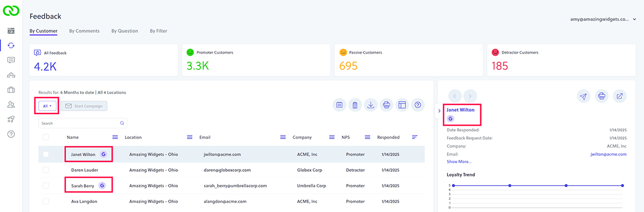The image size is (644, 212).
Task: Open the comments chat sidebar icon
Action: 11,60
